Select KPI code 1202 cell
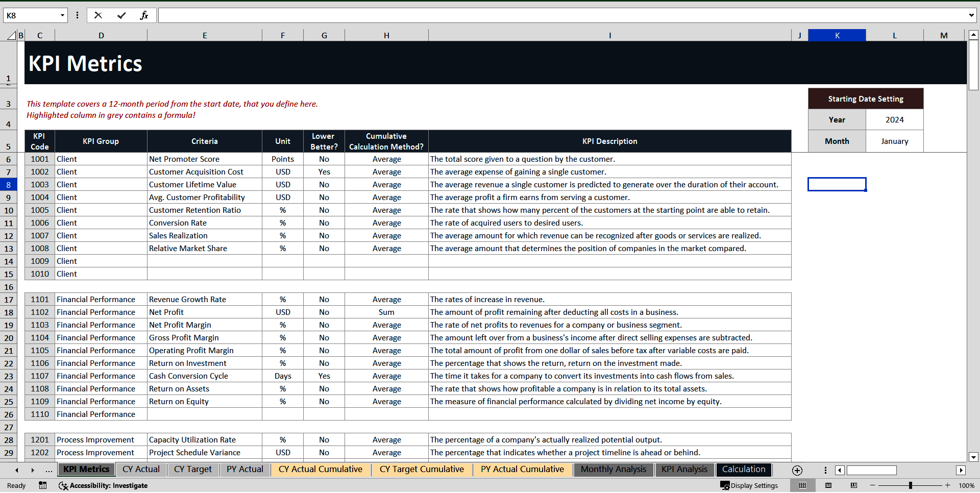980x493 pixels. pyautogui.click(x=40, y=453)
